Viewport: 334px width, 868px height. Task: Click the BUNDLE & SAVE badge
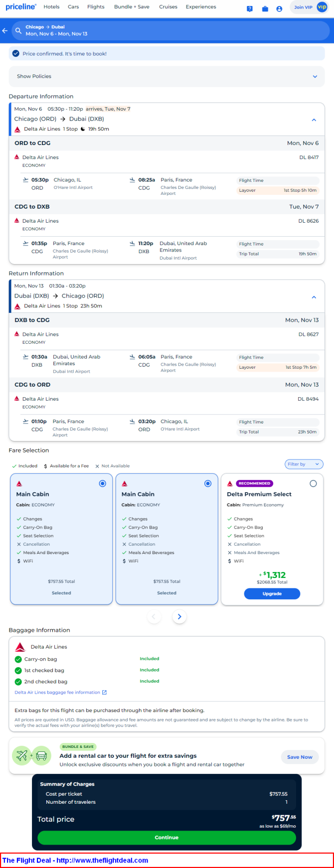(78, 746)
